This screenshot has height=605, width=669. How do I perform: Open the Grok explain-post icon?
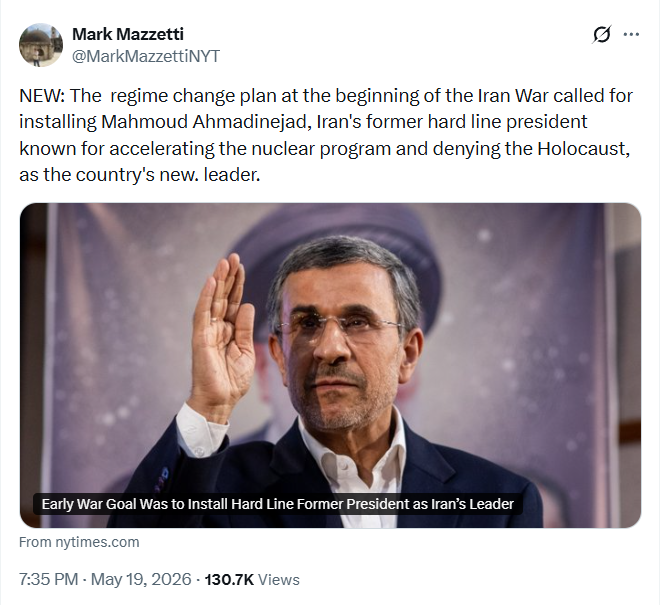[x=602, y=35]
